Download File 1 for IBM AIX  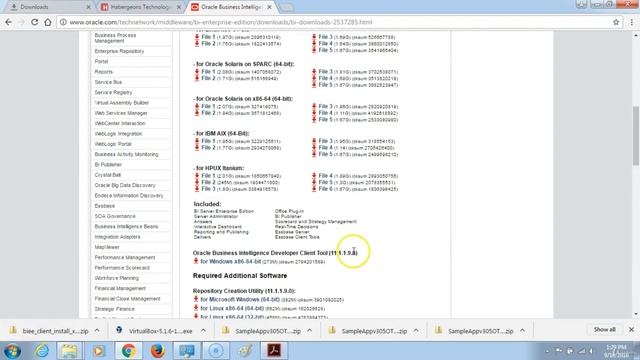tap(208, 141)
